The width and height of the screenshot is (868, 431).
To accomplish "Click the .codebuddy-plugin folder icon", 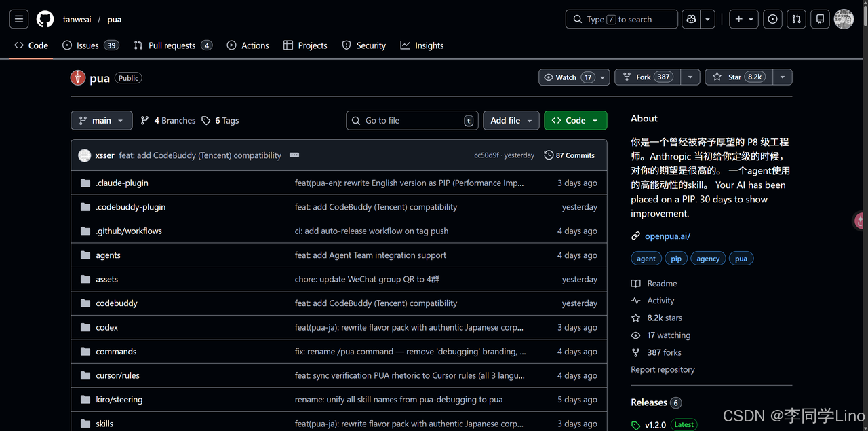I will click(x=85, y=207).
